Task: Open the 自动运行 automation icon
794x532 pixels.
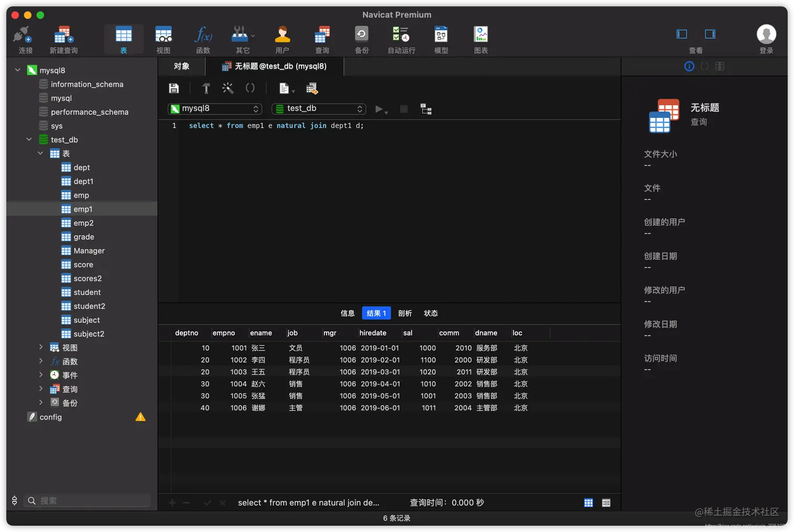Action: [401, 40]
